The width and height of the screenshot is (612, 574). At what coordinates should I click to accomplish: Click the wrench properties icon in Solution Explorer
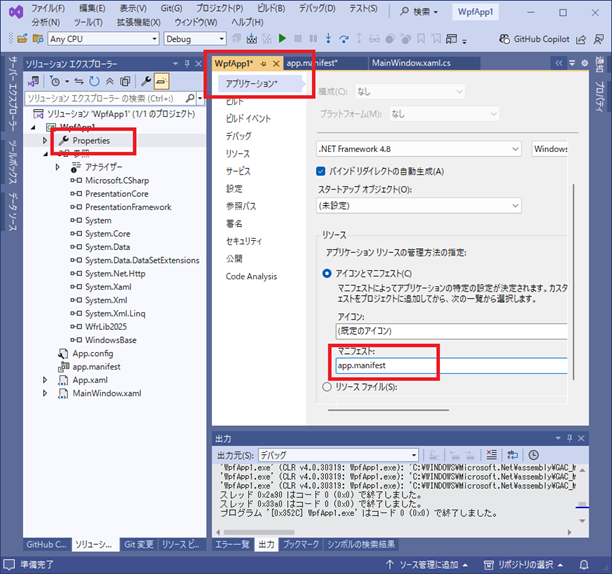tap(146, 81)
